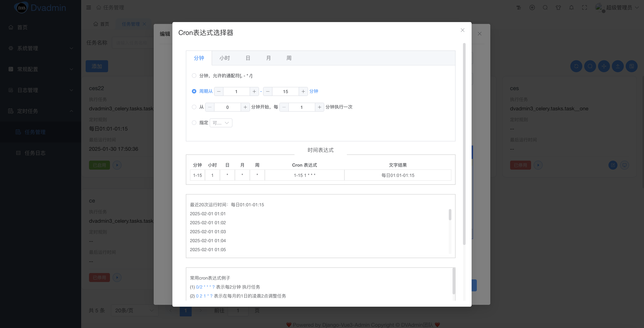Viewport: 644px width, 328px height.
Task: Select the 指定 specific minutes radio
Action: (x=194, y=123)
